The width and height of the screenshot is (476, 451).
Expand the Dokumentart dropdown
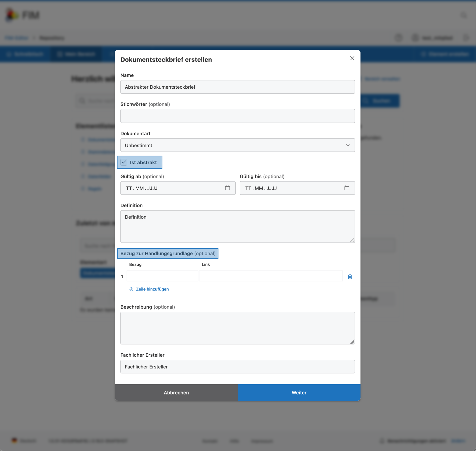237,145
